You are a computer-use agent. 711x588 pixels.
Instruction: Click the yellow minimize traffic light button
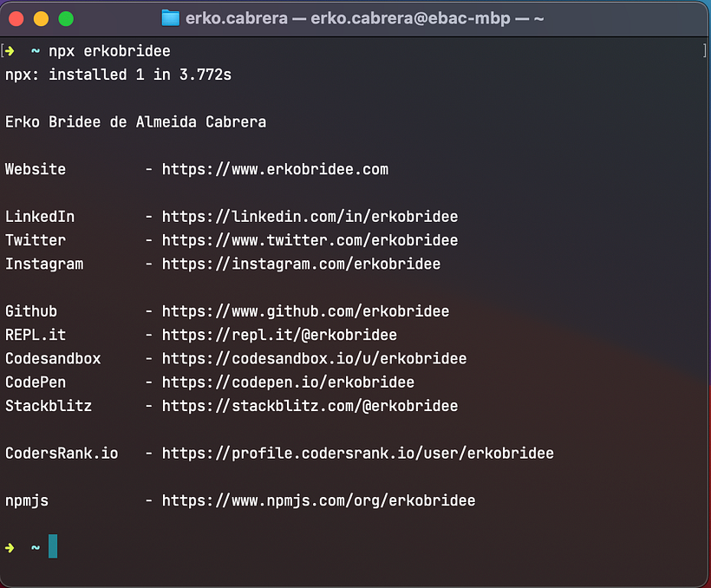click(39, 16)
